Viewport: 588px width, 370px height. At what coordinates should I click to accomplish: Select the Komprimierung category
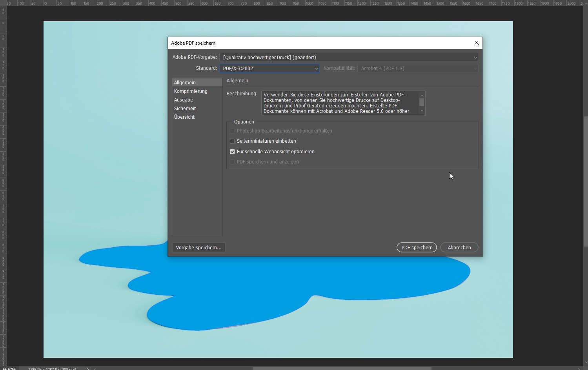point(191,91)
